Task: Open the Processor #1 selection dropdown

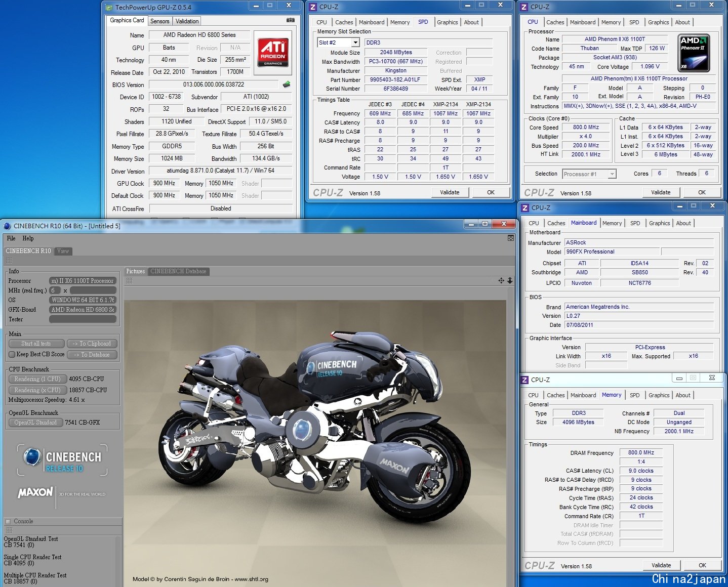Action: coord(612,174)
